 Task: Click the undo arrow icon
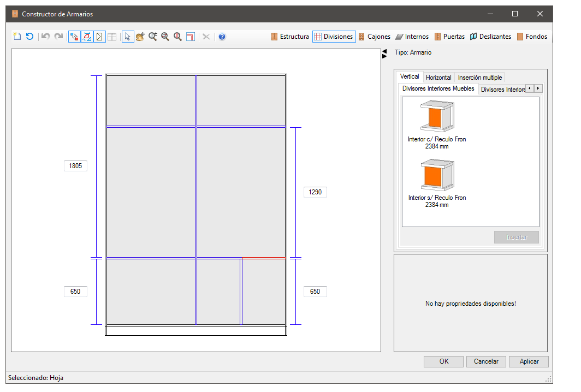click(45, 37)
